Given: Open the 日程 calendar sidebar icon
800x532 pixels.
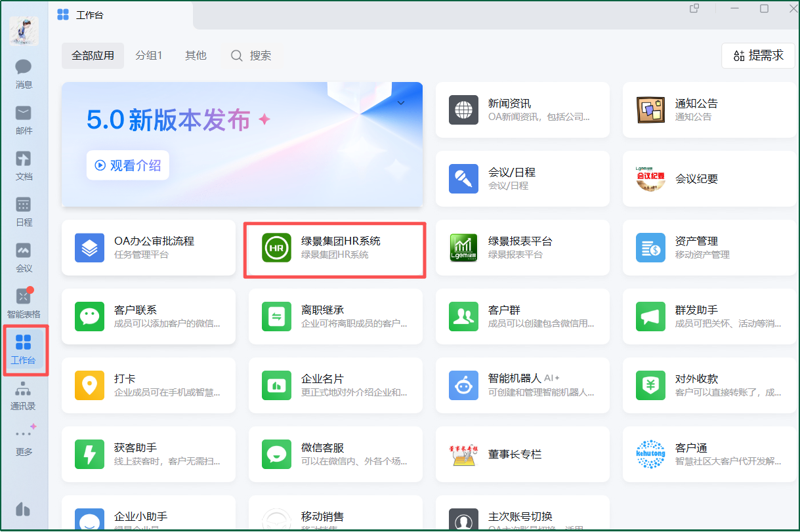Looking at the screenshot, I should click(x=24, y=211).
